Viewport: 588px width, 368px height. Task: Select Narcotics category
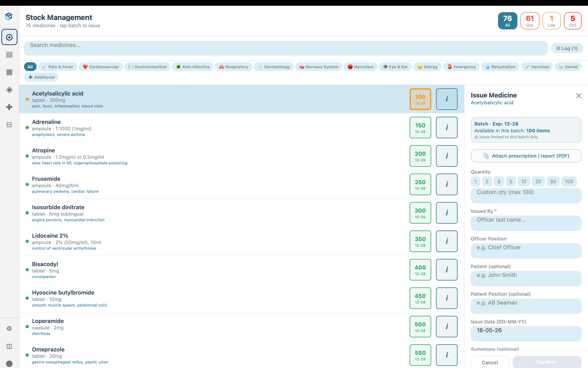tap(360, 67)
